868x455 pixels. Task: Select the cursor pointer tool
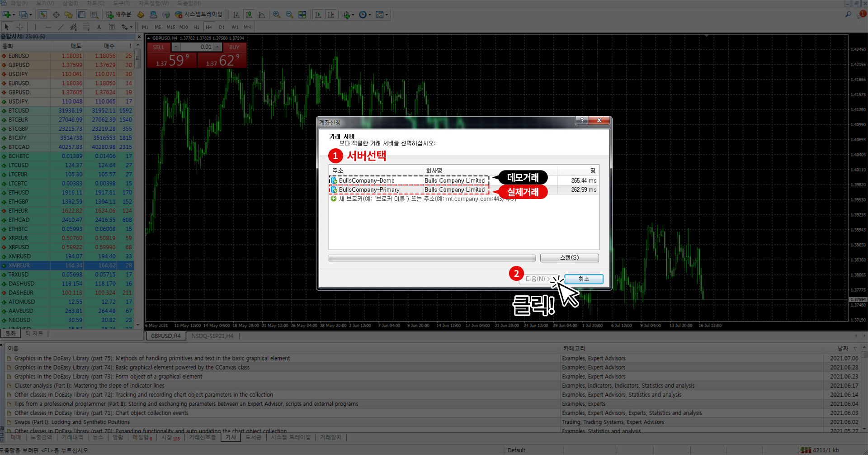[7, 27]
